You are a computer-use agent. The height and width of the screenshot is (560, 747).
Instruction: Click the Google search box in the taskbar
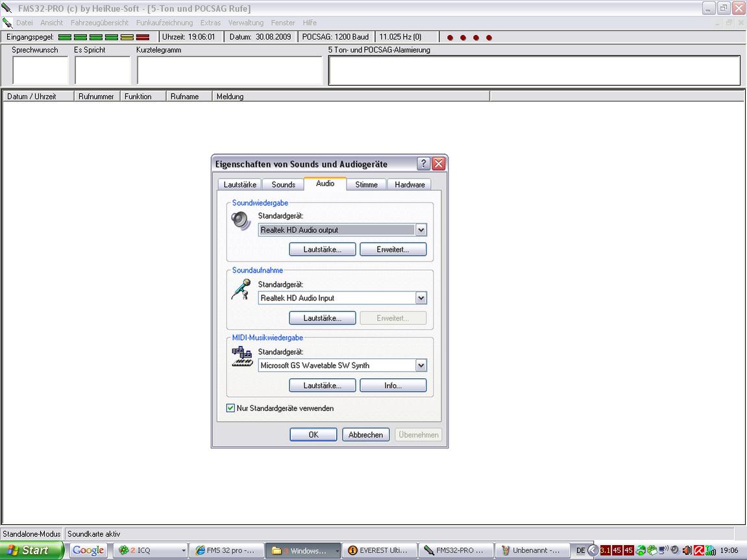point(88,550)
